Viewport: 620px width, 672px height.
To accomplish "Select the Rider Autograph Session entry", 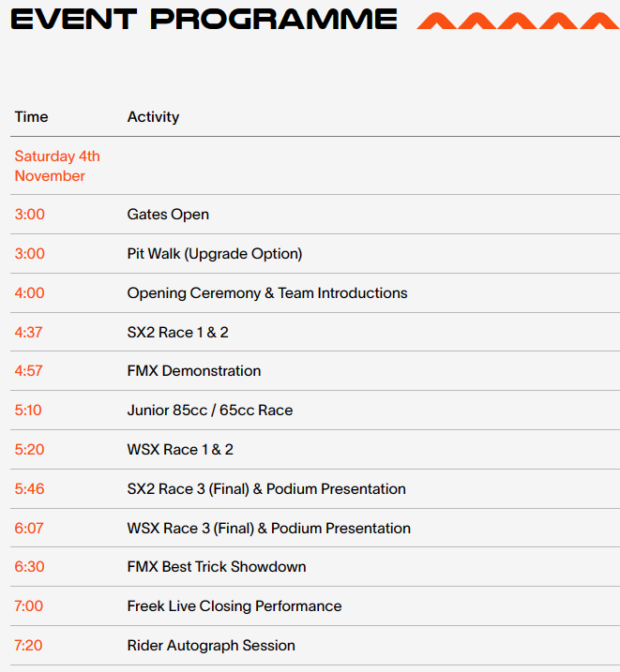I will click(211, 646).
